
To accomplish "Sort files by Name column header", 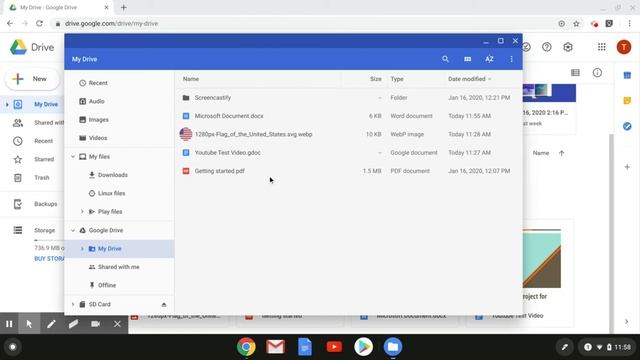I will (x=191, y=79).
